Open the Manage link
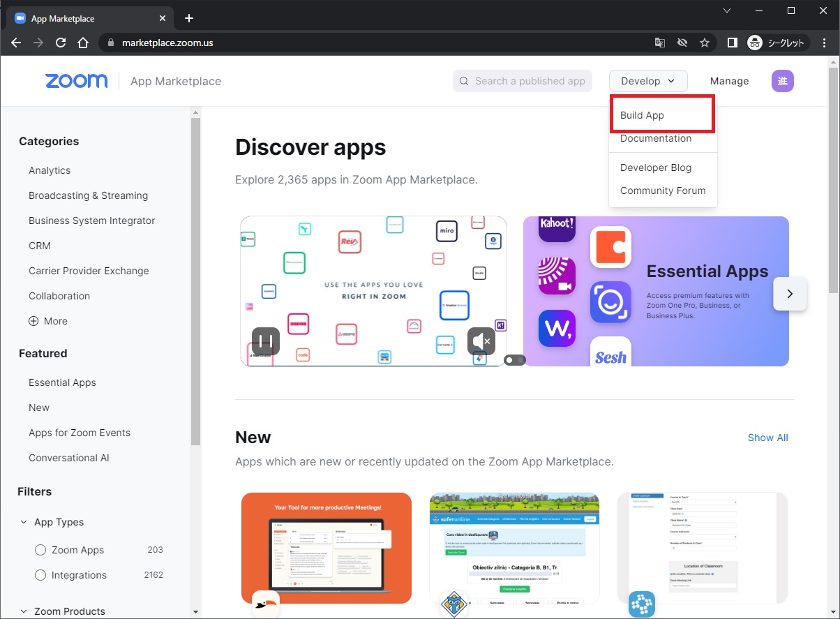The image size is (840, 619). point(729,81)
